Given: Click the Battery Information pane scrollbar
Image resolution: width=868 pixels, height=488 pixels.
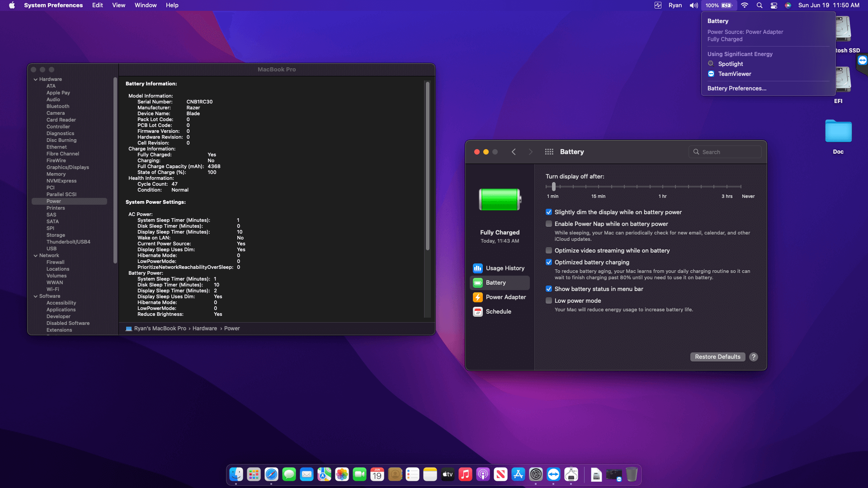Looking at the screenshot, I should pos(428,166).
